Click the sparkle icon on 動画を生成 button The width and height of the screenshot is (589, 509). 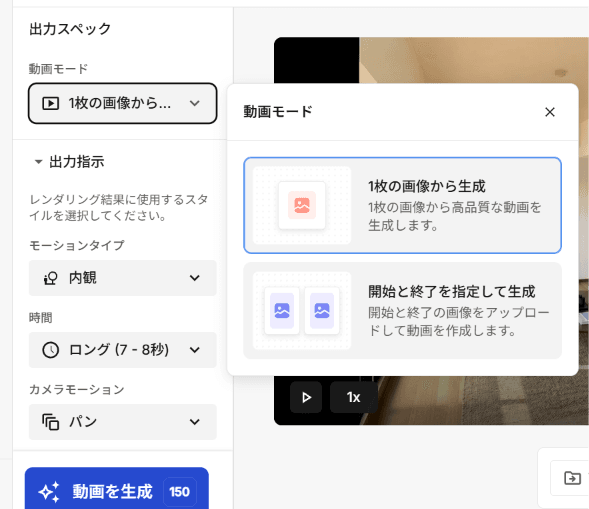click(49, 491)
